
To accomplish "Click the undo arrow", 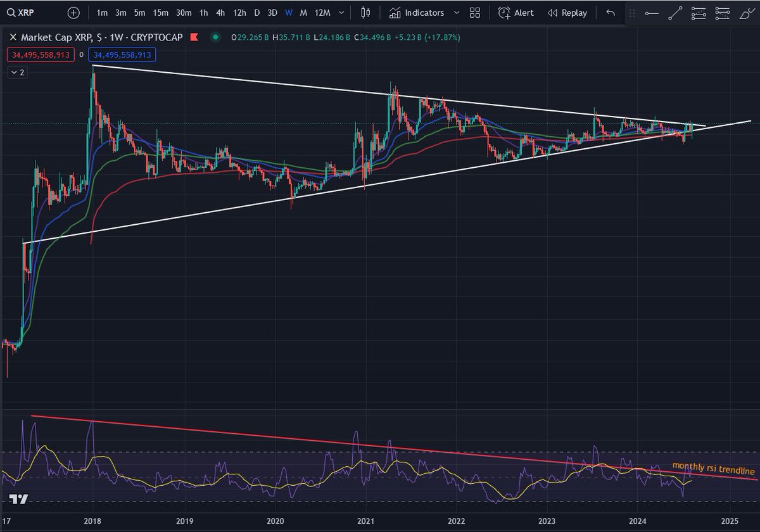I will (x=611, y=13).
